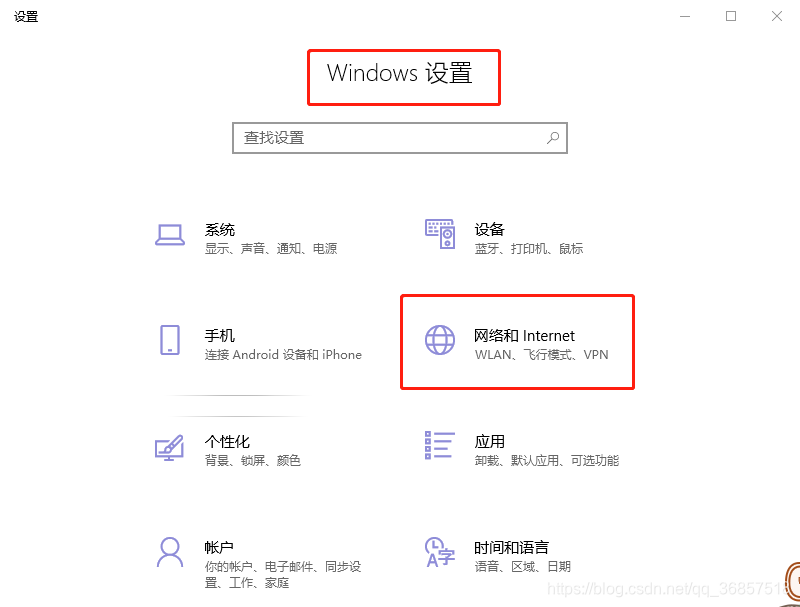Viewport: 800px width, 607px height.
Task: Select the Devices keyboard and speaker icon
Action: pyautogui.click(x=440, y=234)
